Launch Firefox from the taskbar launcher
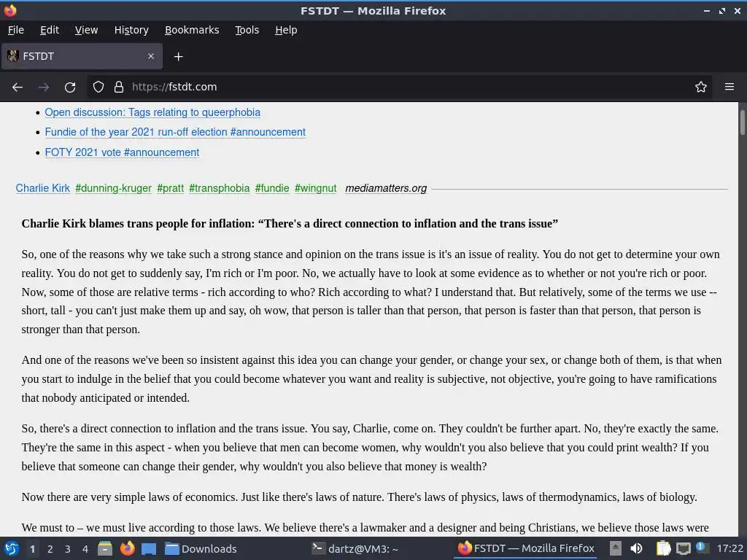 [127, 548]
